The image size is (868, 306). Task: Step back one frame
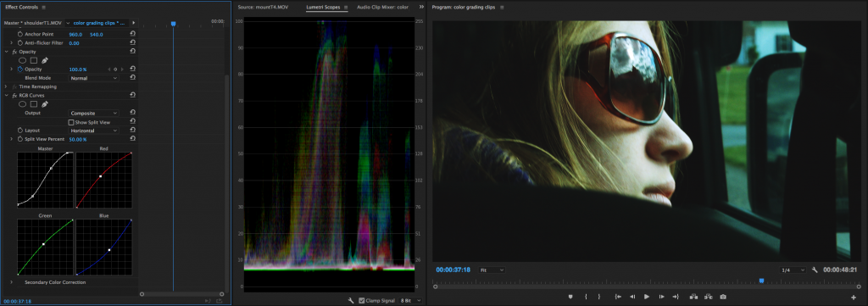click(x=632, y=297)
